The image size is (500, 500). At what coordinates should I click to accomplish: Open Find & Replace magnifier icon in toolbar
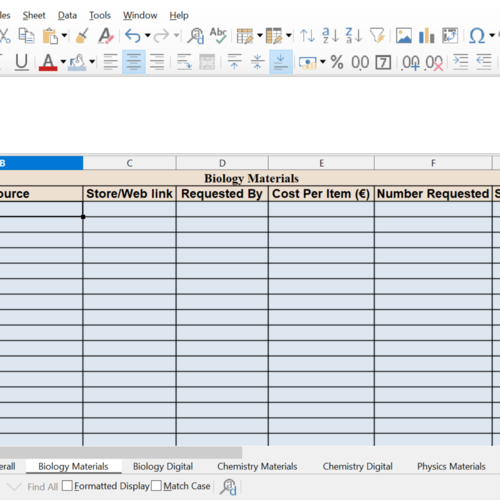[x=195, y=35]
